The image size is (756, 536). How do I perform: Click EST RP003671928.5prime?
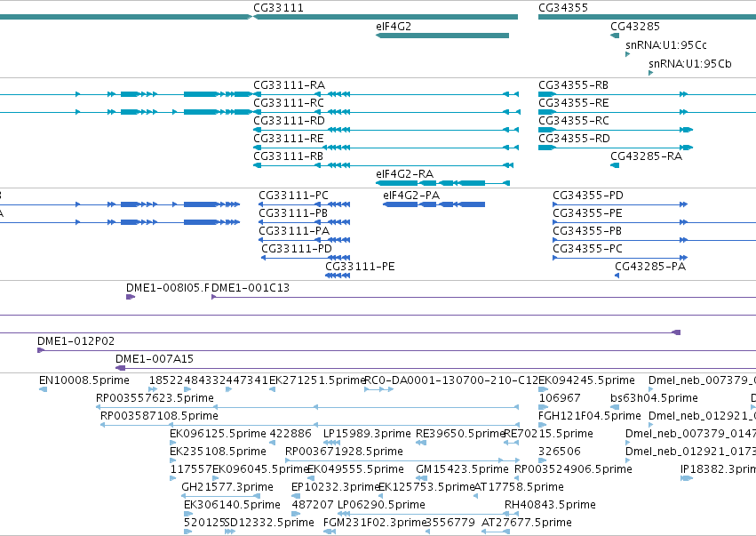coord(402,460)
